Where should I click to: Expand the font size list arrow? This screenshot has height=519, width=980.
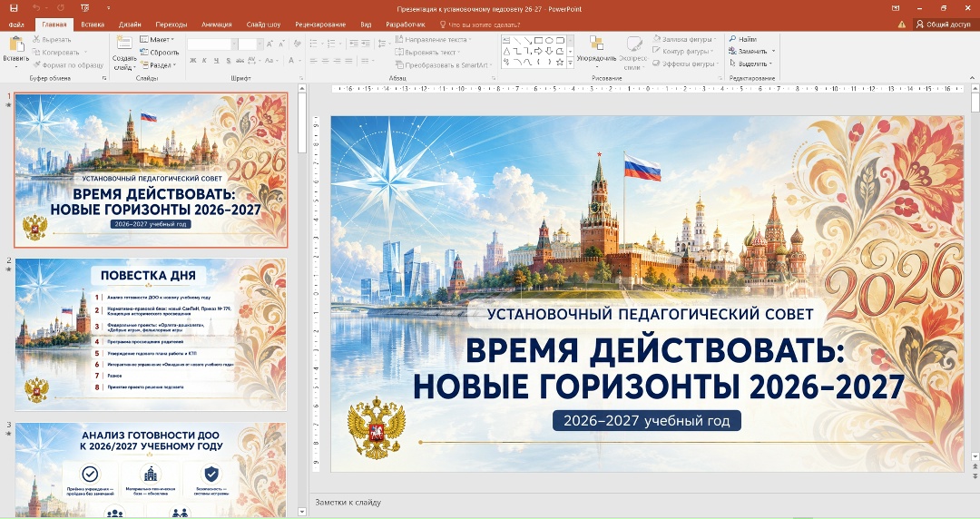pos(260,44)
